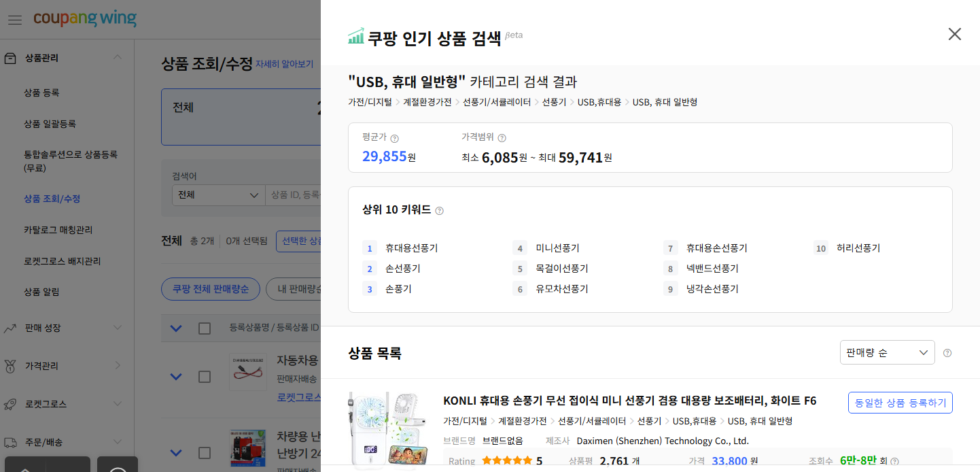The height and width of the screenshot is (472, 980).
Task: Open the 판매량 순 sorting dropdown
Action: (x=887, y=352)
